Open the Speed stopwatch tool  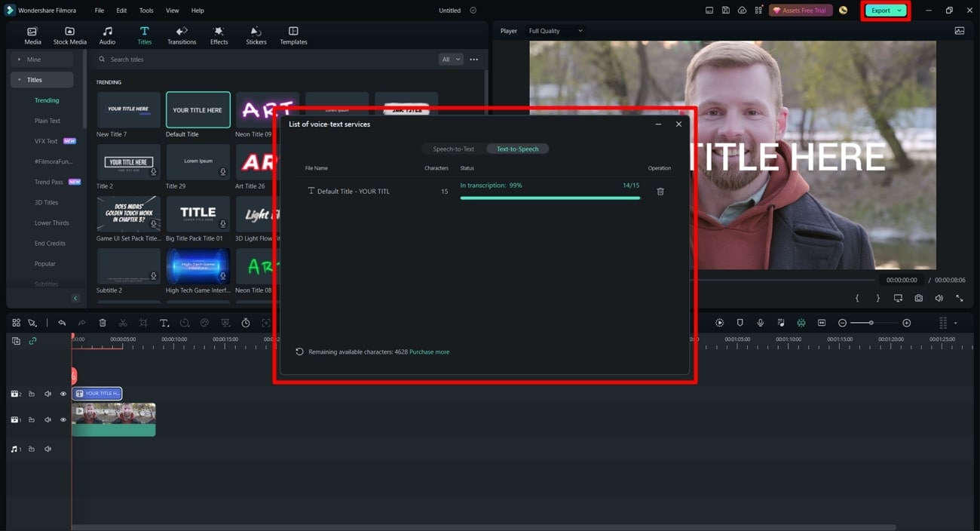tap(246, 323)
